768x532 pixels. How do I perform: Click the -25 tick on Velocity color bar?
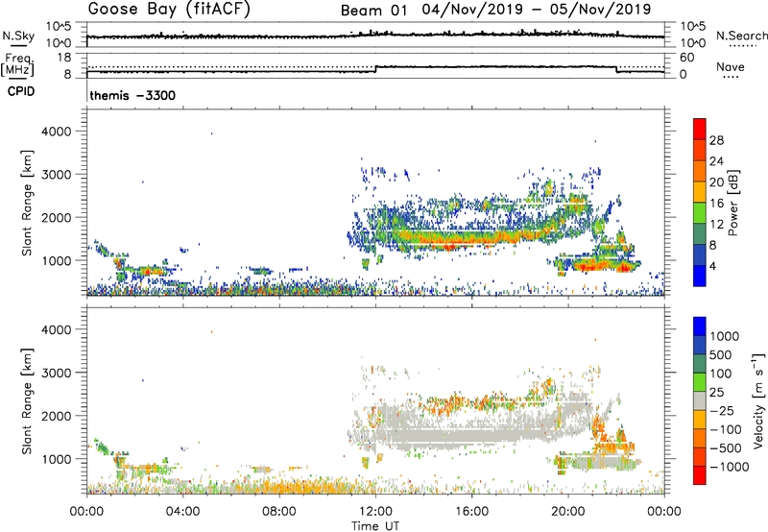[721, 410]
